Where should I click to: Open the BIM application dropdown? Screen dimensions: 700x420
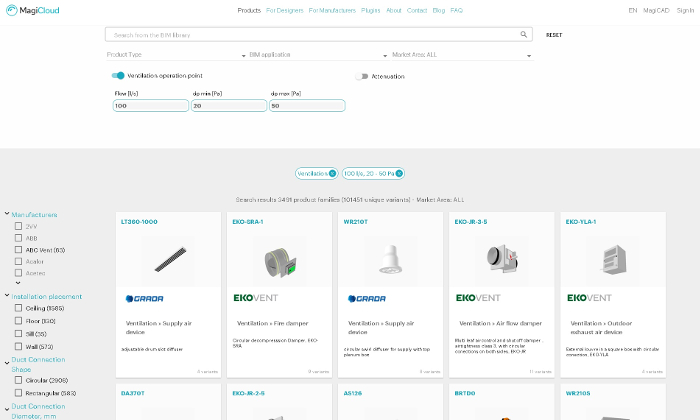(312, 55)
